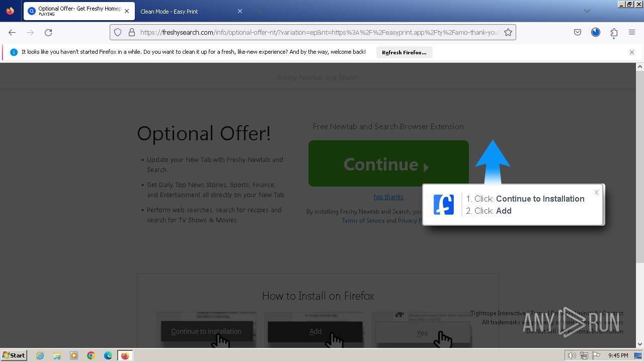
Task: Open the Windows Start menu
Action: coord(14,355)
